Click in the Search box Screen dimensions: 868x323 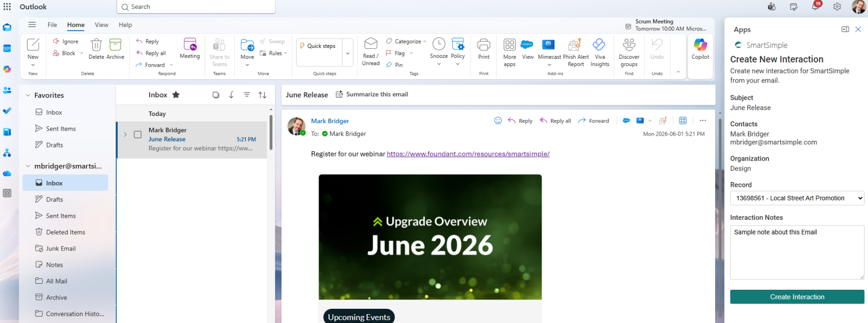click(196, 7)
